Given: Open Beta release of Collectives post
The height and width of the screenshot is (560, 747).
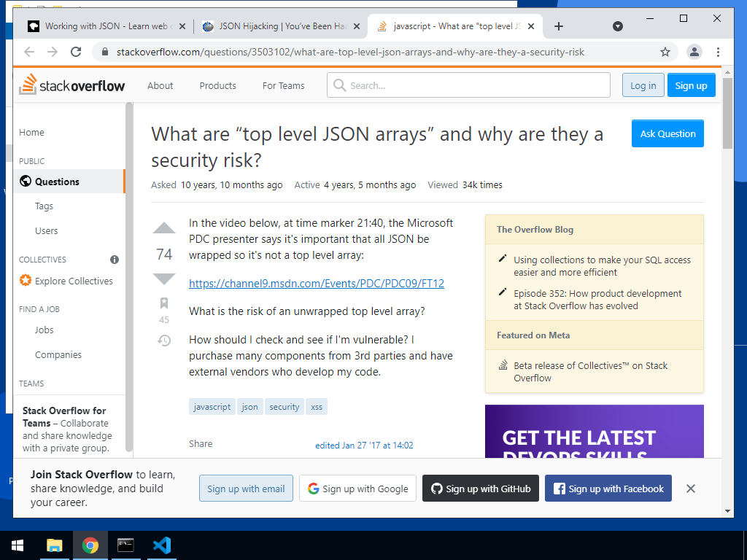Looking at the screenshot, I should point(590,372).
